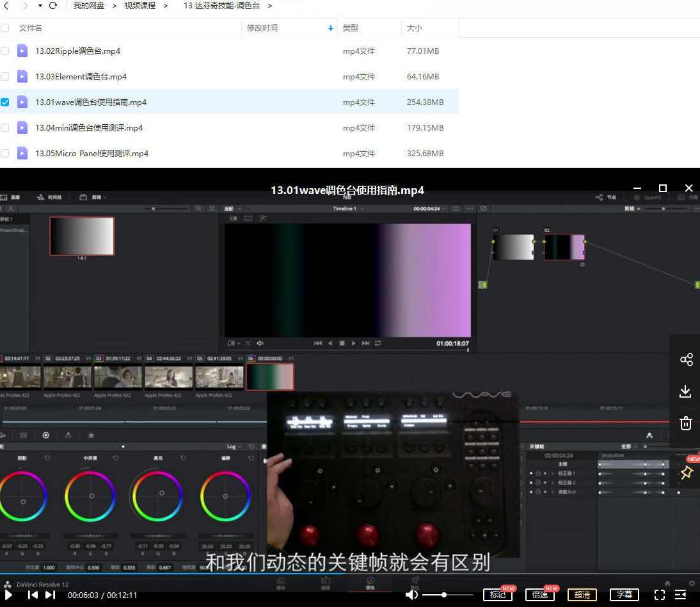Enter fullscreen mode in the video player
The image size is (700, 607).
tap(660, 595)
